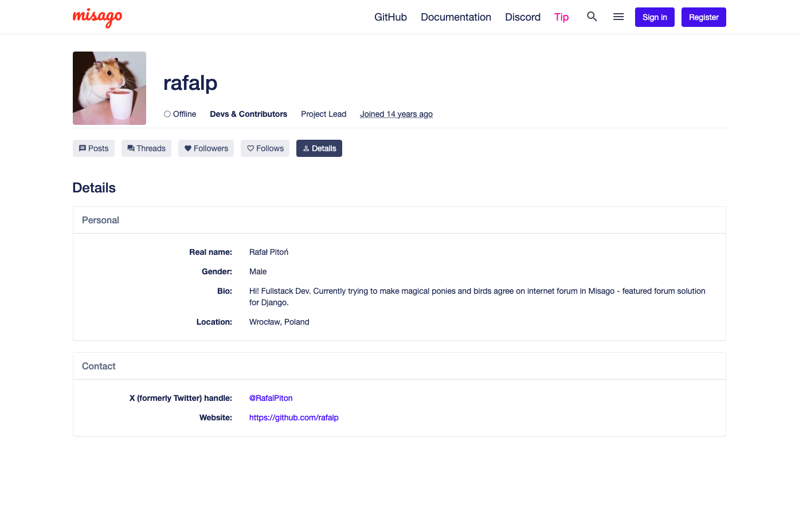This screenshot has height=532, width=799.
Task: Open the github.com/rafalp website link
Action: 293,417
